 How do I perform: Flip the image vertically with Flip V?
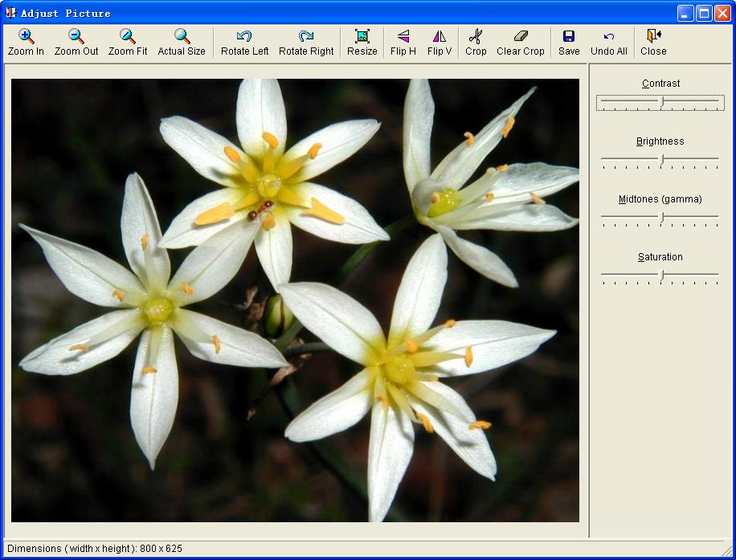click(439, 37)
